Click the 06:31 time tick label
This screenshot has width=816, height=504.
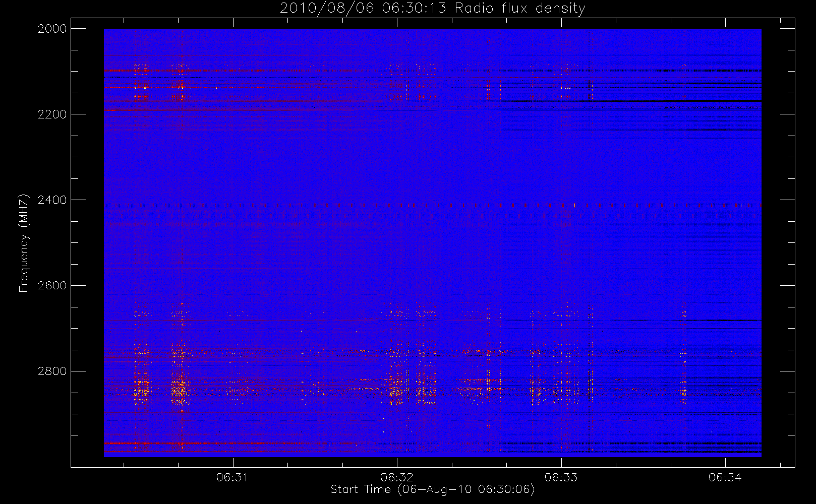[232, 477]
